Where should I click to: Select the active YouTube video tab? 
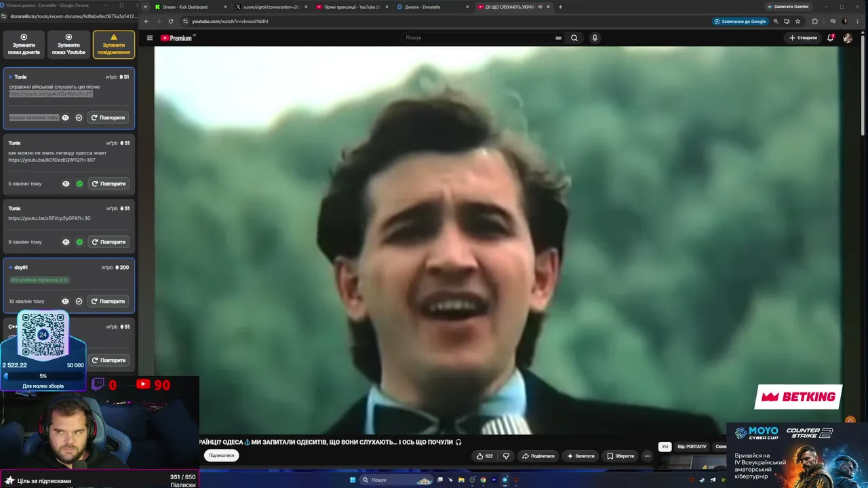(513, 7)
